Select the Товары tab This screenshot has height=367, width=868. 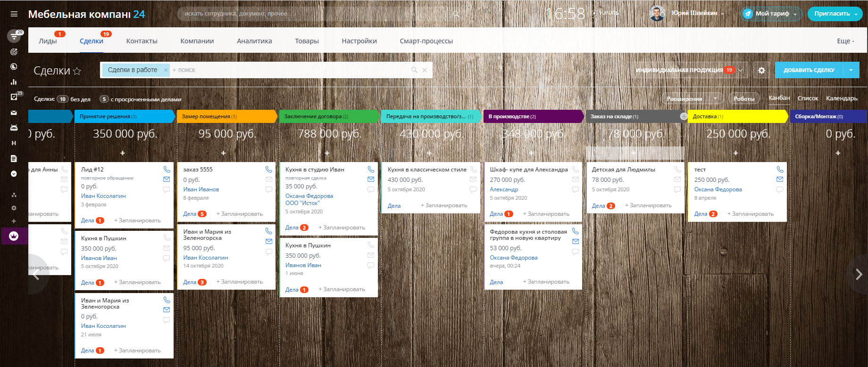[307, 41]
